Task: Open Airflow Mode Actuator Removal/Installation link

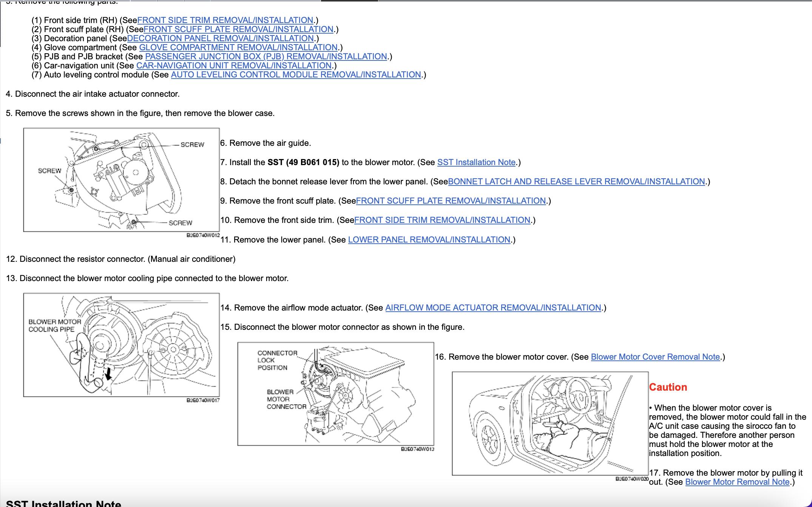Action: click(x=493, y=308)
